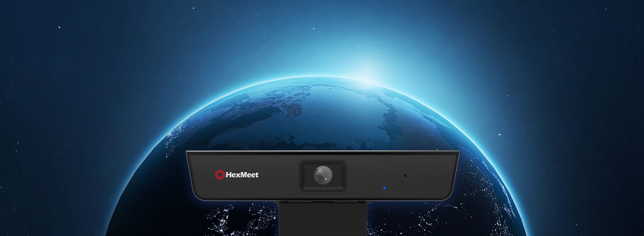Click the bright star at far left
Screen dimensions: 644x236
59,27
